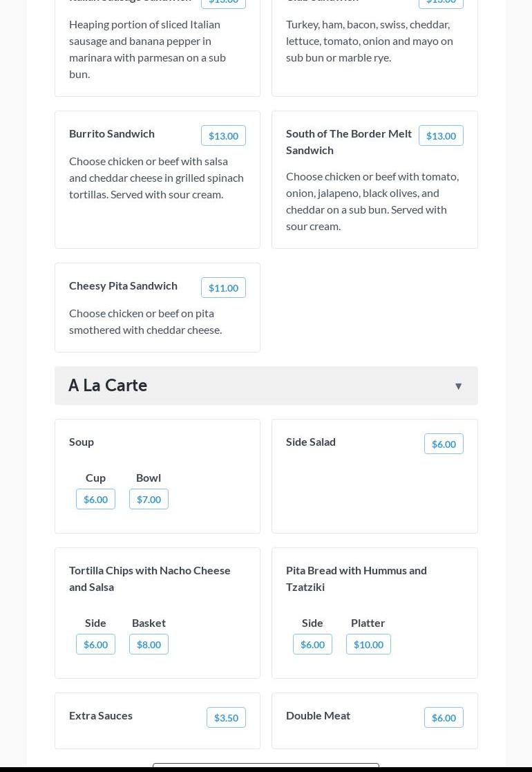Select the Cheesy Pita Sandwich $11.00 price
The height and width of the screenshot is (772, 532).
tap(223, 288)
